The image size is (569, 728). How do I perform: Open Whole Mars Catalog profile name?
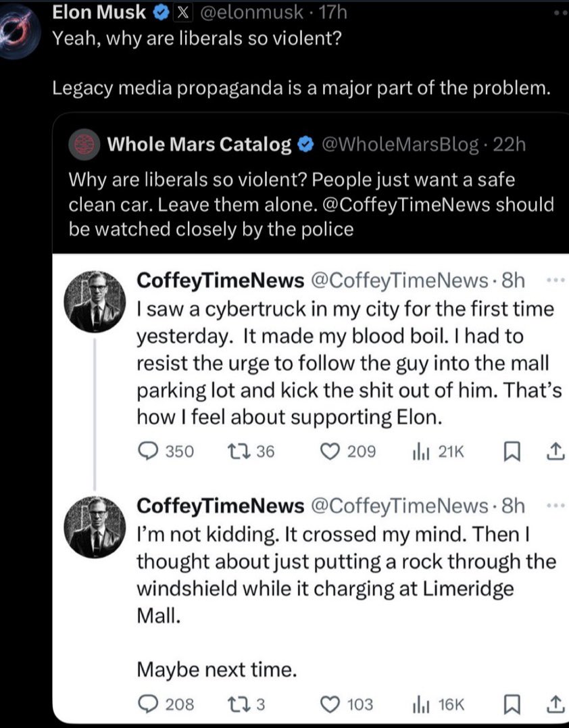(x=200, y=144)
